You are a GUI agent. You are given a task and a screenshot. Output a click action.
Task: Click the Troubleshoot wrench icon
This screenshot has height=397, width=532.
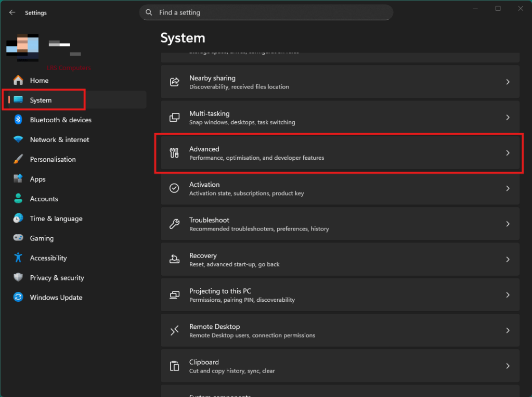175,224
